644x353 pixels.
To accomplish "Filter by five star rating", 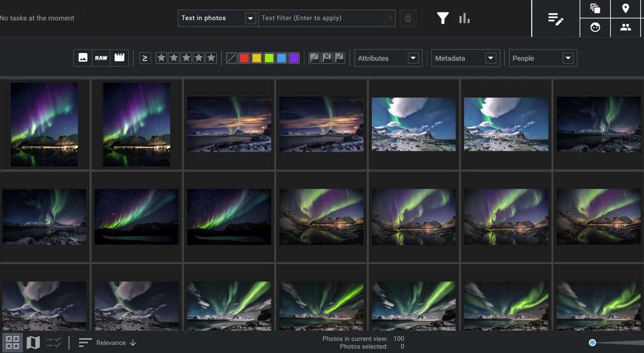I will click(x=211, y=58).
